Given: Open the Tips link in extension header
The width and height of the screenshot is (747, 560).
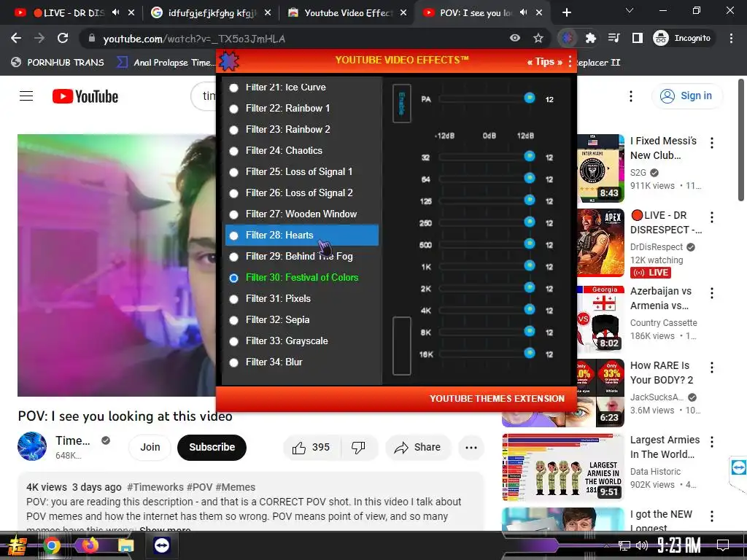Looking at the screenshot, I should tap(544, 62).
